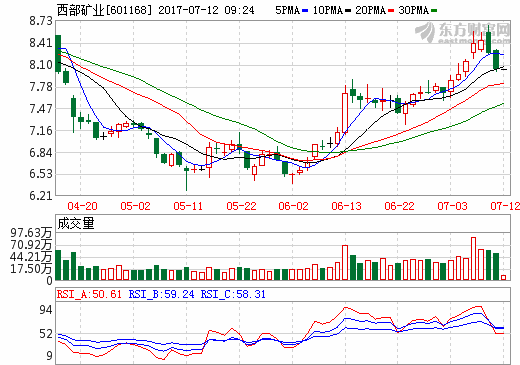Viewport: 520px width, 365px height.
Task: Click the green 30PMA color swatch
Action: click(434, 11)
